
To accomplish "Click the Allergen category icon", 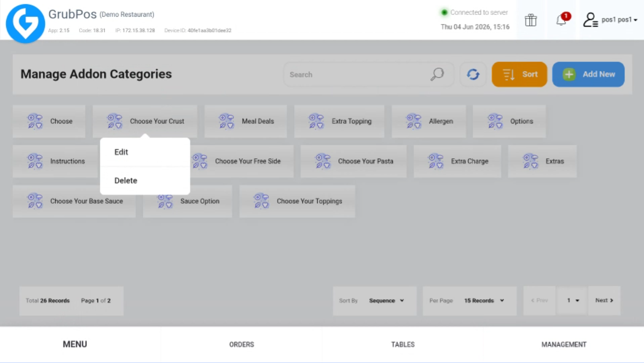I will tap(414, 121).
